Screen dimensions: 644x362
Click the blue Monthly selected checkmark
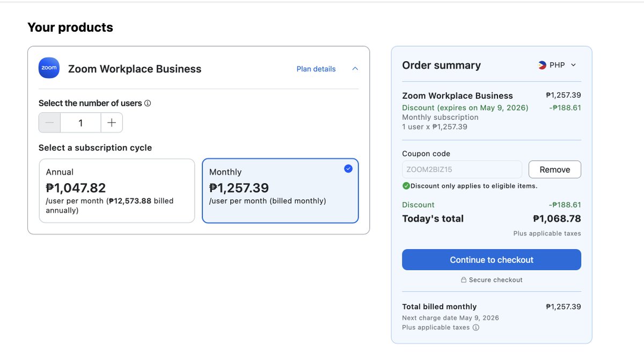[x=348, y=169]
